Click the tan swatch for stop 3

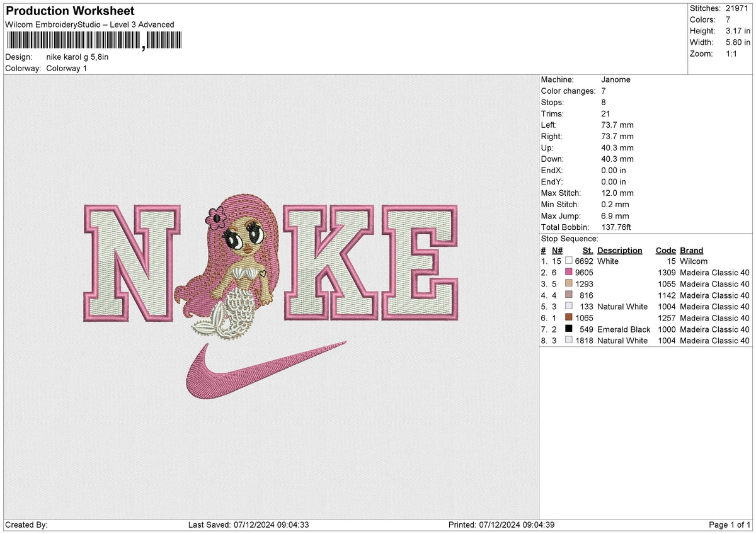point(569,283)
